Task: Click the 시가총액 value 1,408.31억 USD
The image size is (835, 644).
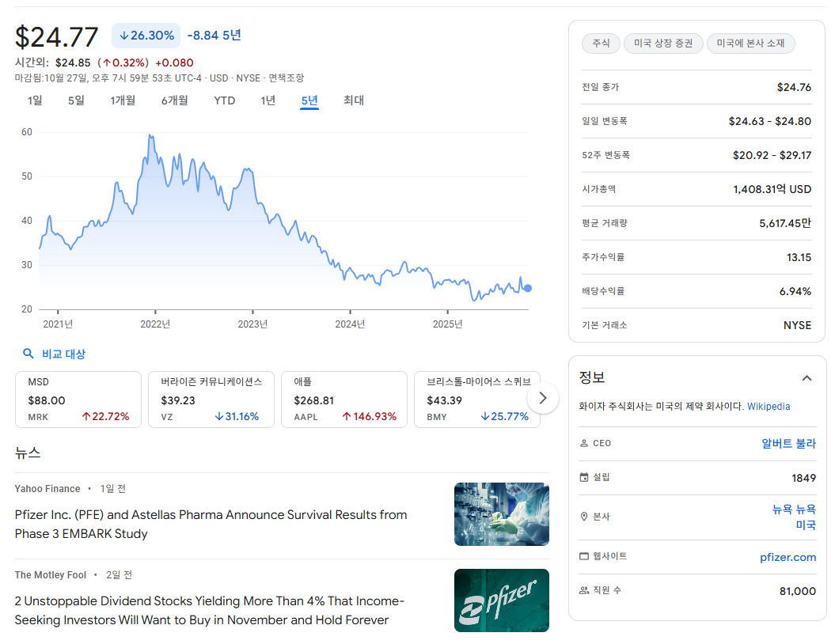Action: pos(772,189)
